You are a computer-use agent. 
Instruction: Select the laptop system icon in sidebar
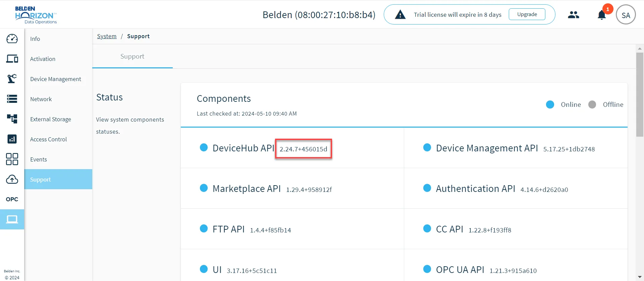pos(12,219)
